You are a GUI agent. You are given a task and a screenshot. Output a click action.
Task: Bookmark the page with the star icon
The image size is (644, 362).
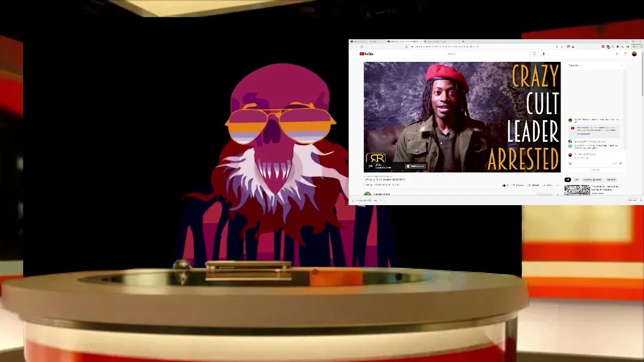[407, 47]
